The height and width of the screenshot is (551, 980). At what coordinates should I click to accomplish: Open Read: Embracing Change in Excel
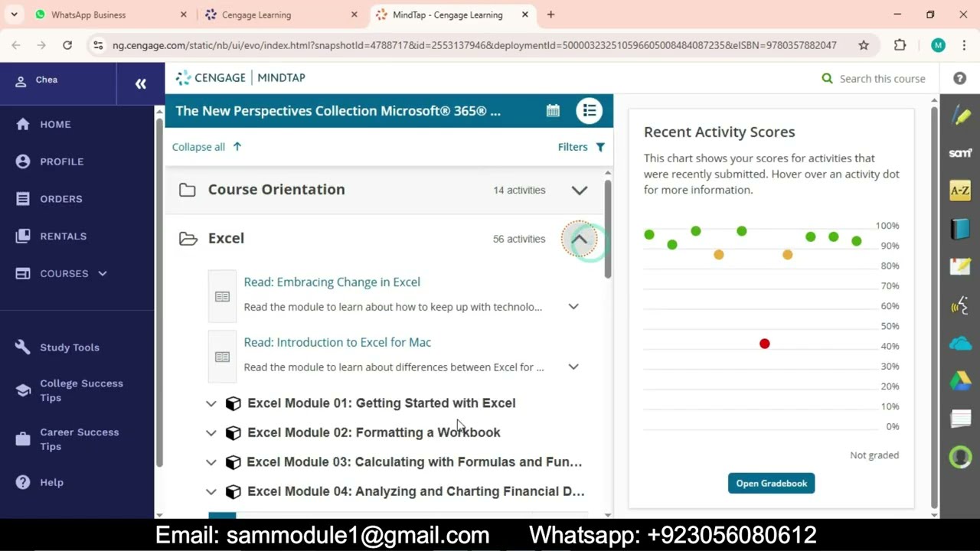[332, 282]
